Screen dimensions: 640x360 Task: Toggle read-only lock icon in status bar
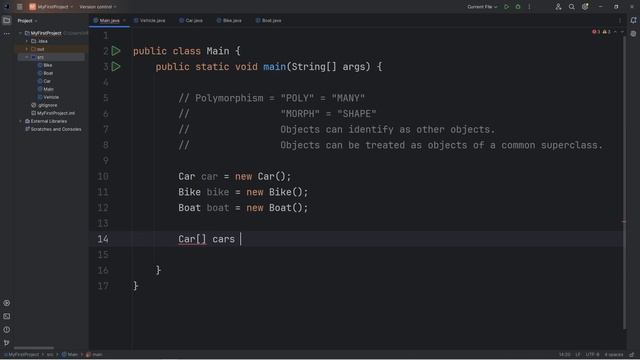pos(632,355)
